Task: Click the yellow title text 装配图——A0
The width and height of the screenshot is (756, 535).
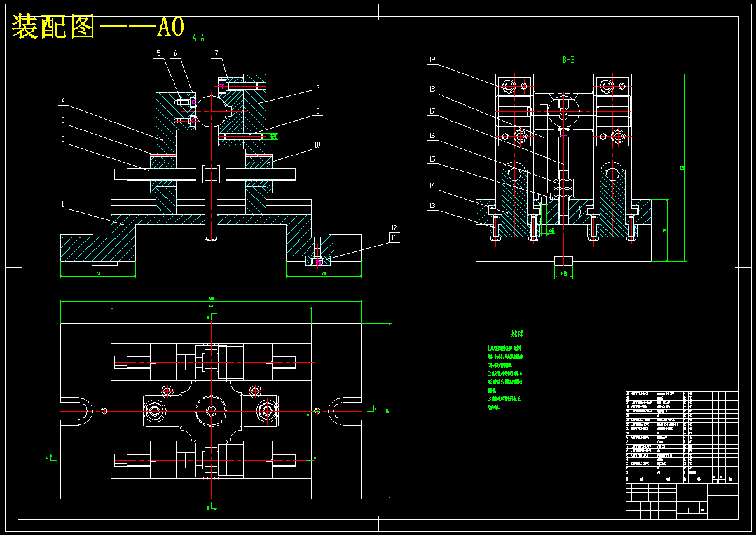Action: (x=99, y=27)
